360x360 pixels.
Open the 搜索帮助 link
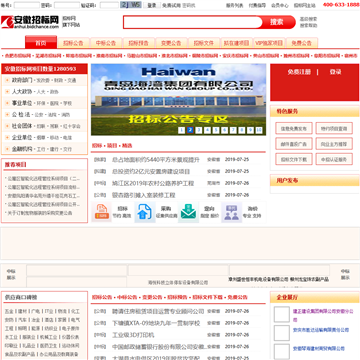click(x=308, y=25)
